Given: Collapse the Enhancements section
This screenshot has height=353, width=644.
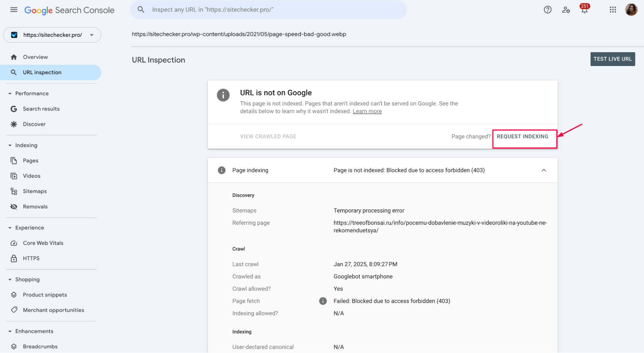Looking at the screenshot, I should (x=10, y=331).
